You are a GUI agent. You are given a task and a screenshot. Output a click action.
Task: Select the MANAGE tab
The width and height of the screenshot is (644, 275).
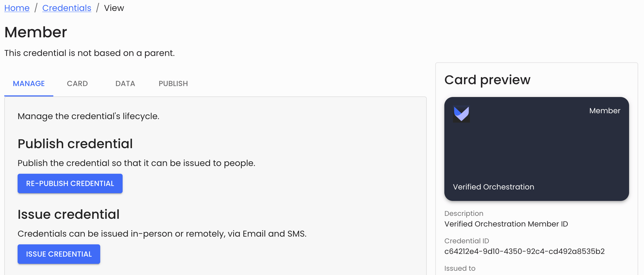point(29,83)
